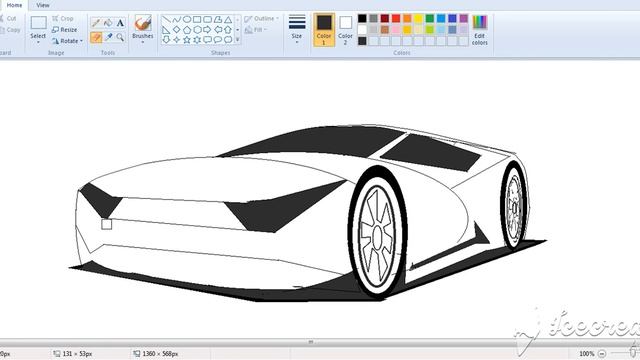Screen dimensions: 640x360
Task: Pick the red color swatch
Action: tap(396, 18)
